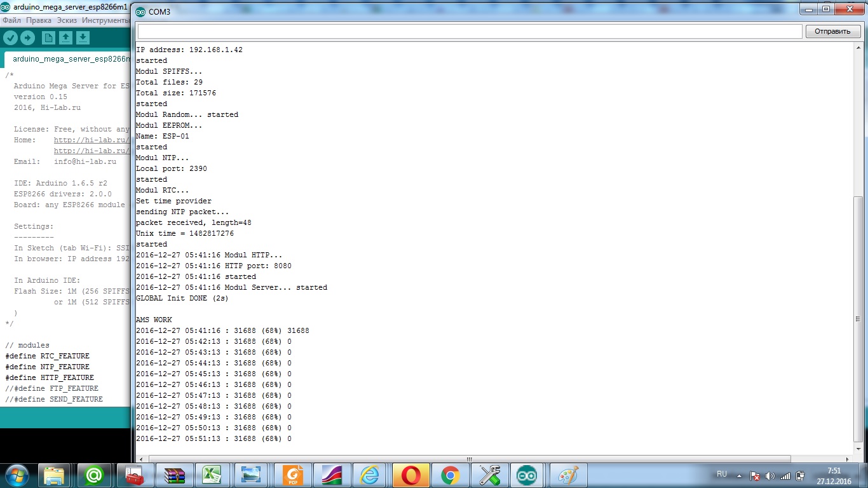Click the Отправить send button
This screenshot has width=868, height=488.
[832, 31]
